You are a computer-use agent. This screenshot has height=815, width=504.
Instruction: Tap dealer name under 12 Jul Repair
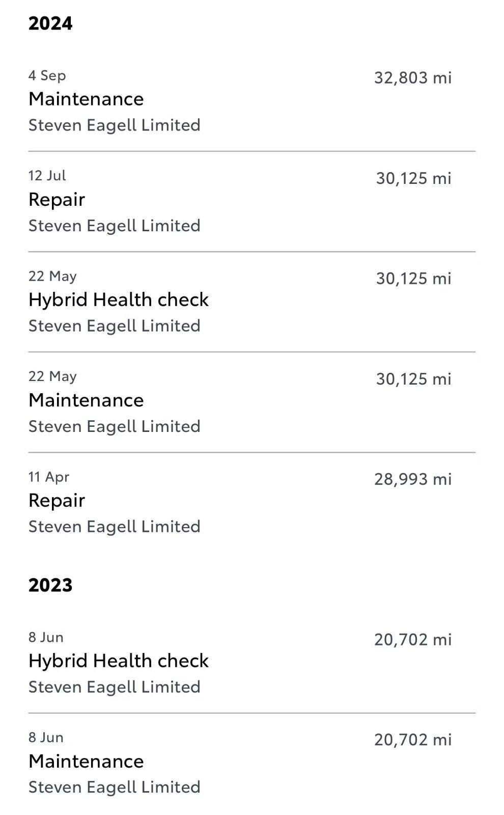coord(114,226)
